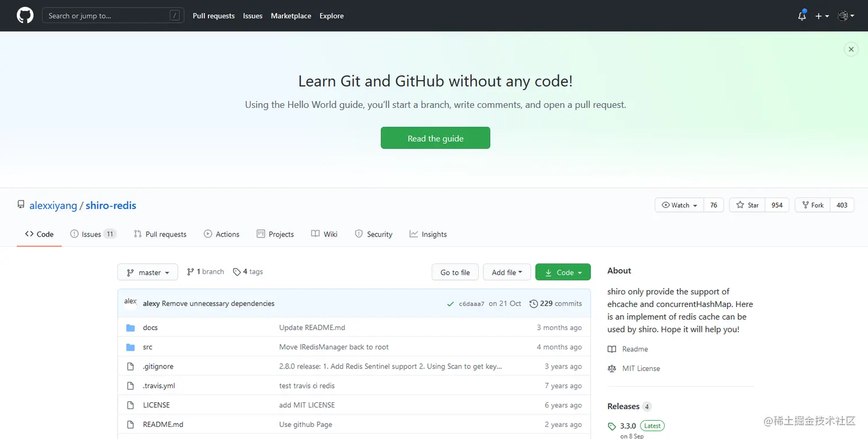Expand the Add file dropdown

pyautogui.click(x=507, y=272)
